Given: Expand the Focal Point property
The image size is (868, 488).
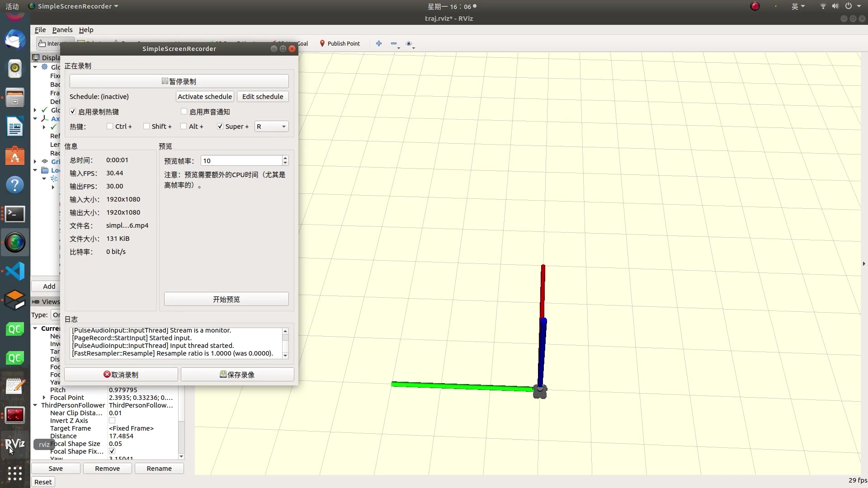Looking at the screenshot, I should [x=44, y=398].
